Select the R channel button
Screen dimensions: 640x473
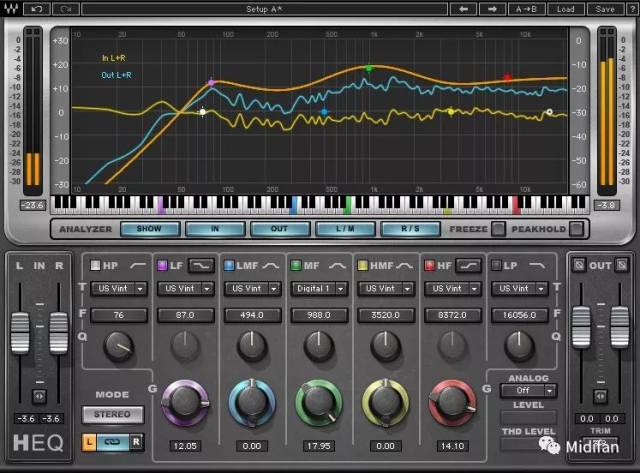tap(136, 442)
